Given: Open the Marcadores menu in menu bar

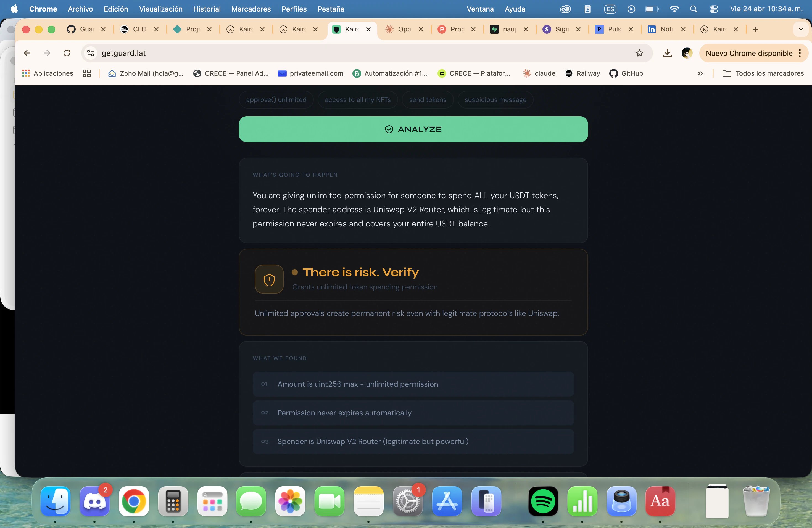Looking at the screenshot, I should pyautogui.click(x=251, y=9).
